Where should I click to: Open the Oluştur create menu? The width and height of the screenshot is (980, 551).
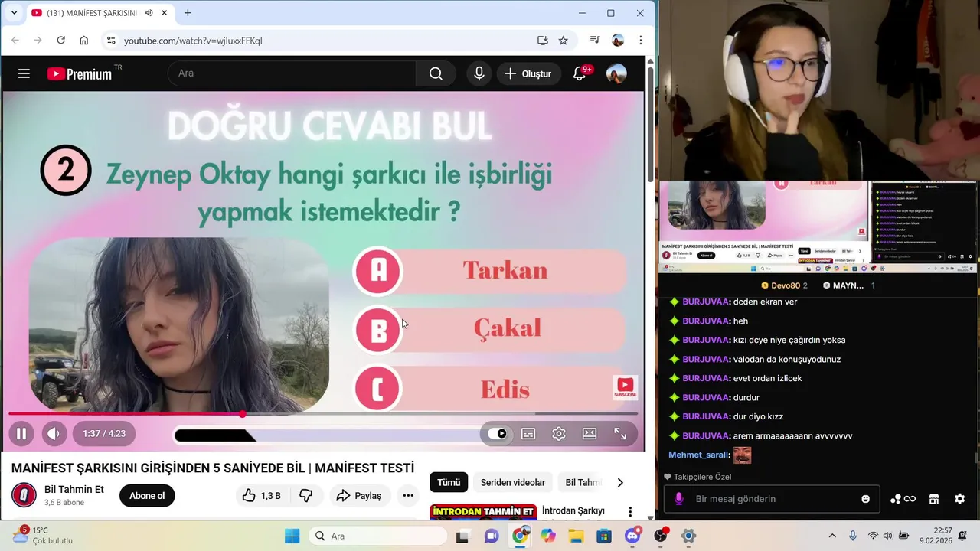tap(528, 73)
